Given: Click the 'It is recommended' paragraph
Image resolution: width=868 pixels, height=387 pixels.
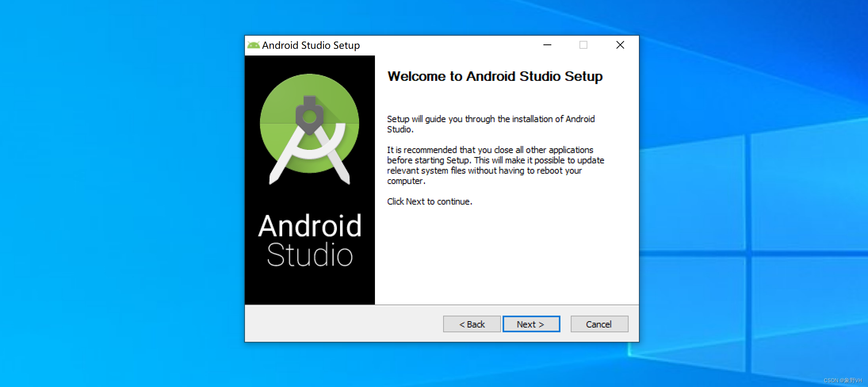Looking at the screenshot, I should pos(496,165).
